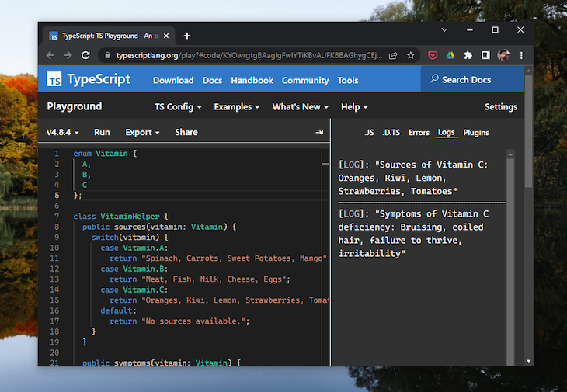Collapse the sidebar with arrow icon
The height and width of the screenshot is (392, 567).
319,133
